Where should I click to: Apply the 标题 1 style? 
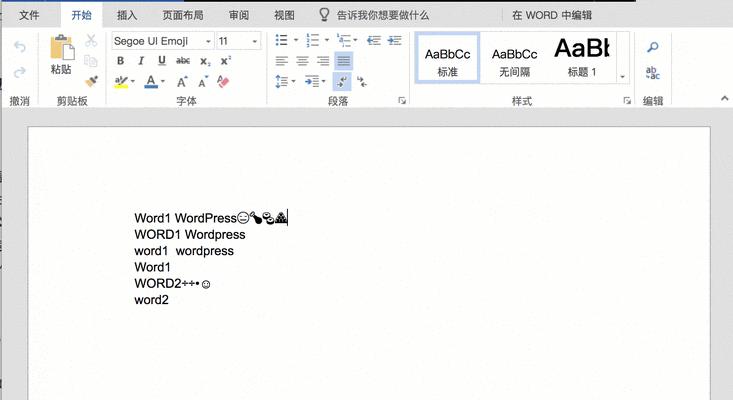click(x=582, y=58)
